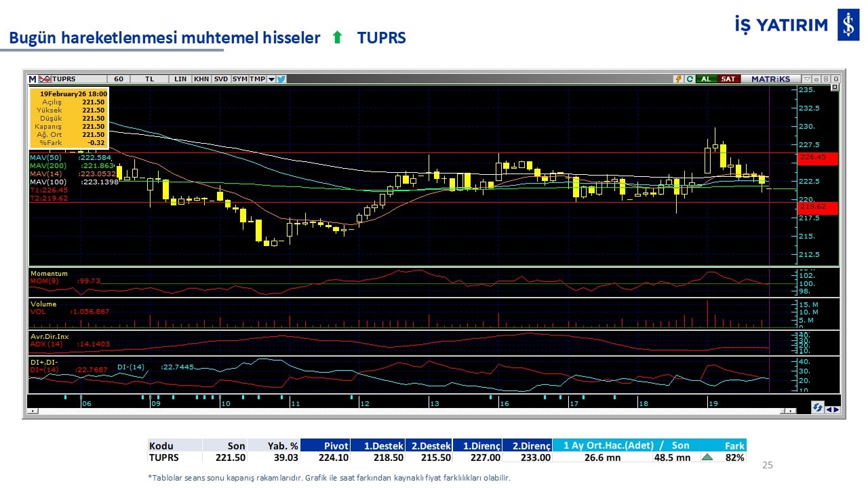The image size is (868, 488).
Task: Toggle the KHN option in toolbar
Action: [201, 79]
